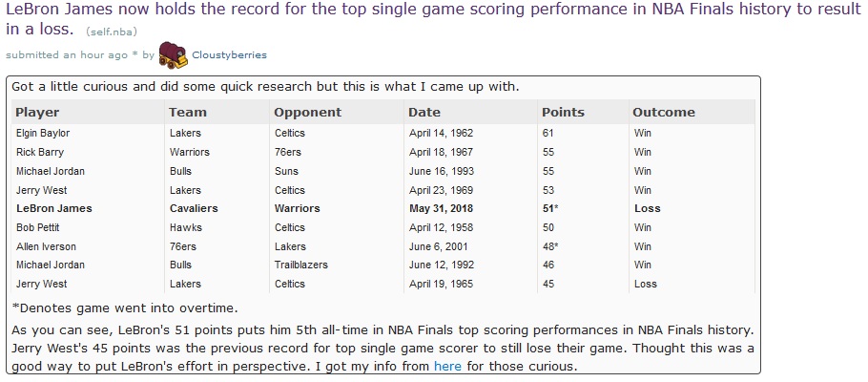
Task: Click the LeBron James post title
Action: [x=420, y=11]
